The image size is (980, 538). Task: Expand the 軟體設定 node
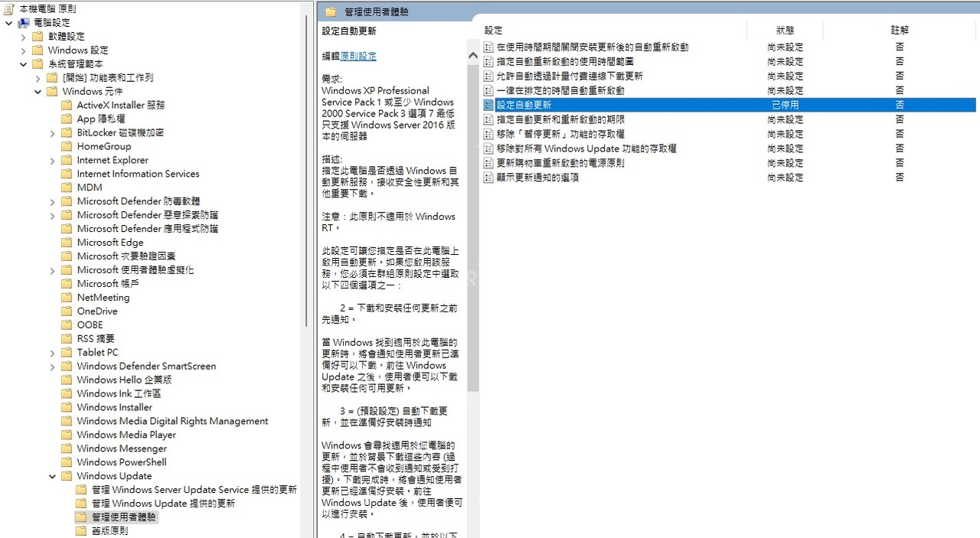click(23, 37)
